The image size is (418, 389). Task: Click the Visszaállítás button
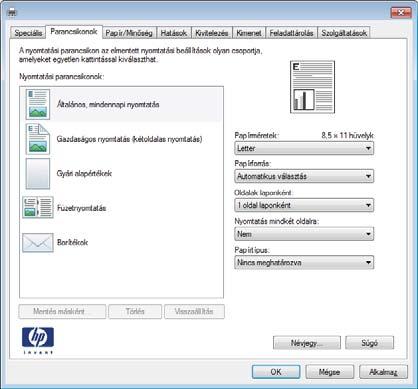[194, 311]
